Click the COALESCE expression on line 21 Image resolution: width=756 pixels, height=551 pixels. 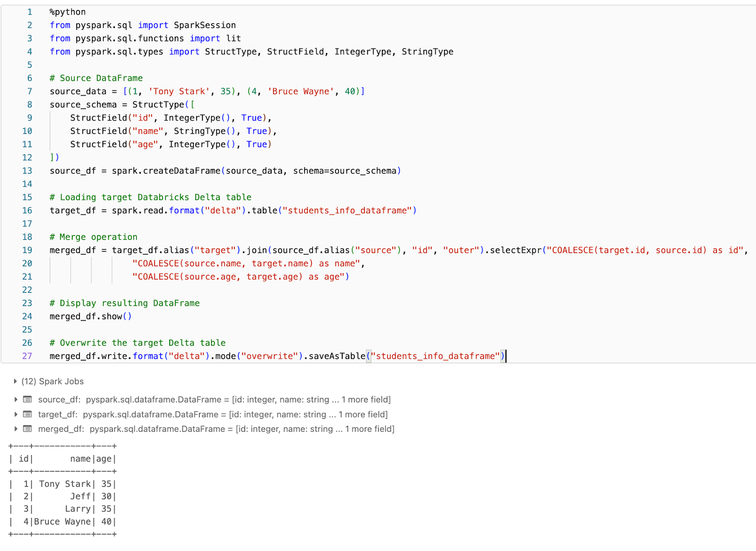(241, 276)
